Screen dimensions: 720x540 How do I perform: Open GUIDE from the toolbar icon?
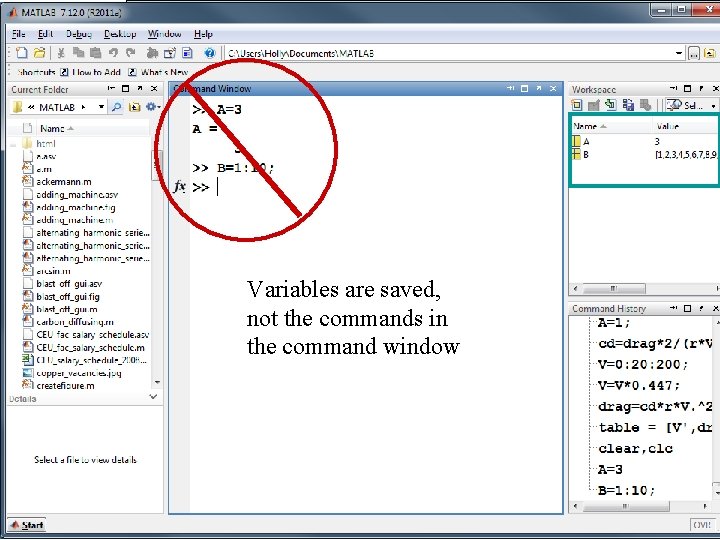pyautogui.click(x=169, y=53)
